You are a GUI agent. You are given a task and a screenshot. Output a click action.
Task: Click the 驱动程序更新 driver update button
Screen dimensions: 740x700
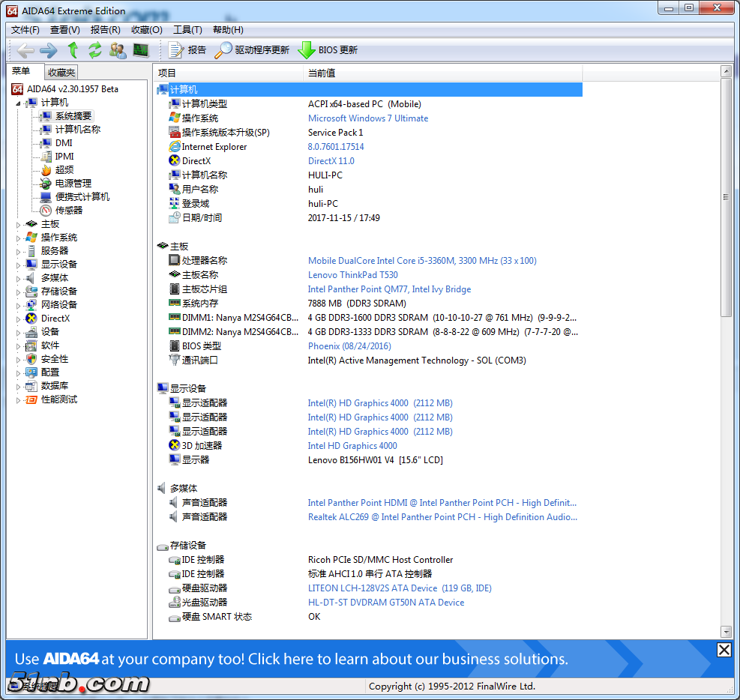pyautogui.click(x=252, y=50)
